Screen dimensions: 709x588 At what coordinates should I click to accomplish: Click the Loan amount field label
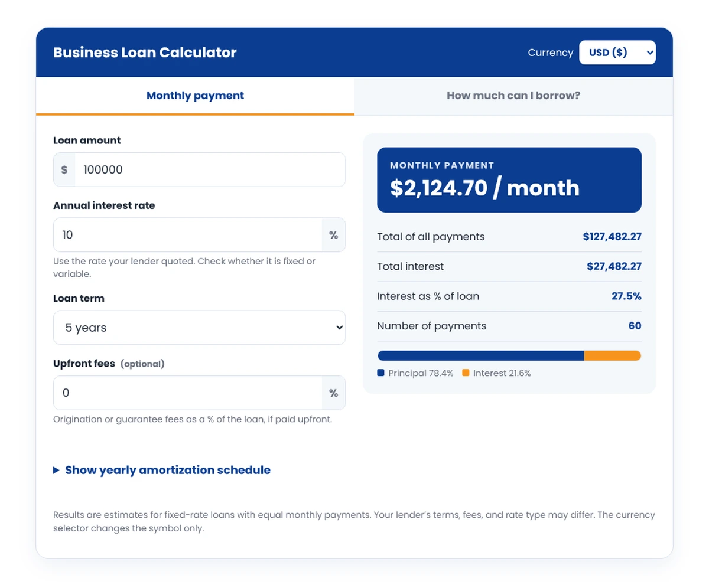tap(87, 141)
